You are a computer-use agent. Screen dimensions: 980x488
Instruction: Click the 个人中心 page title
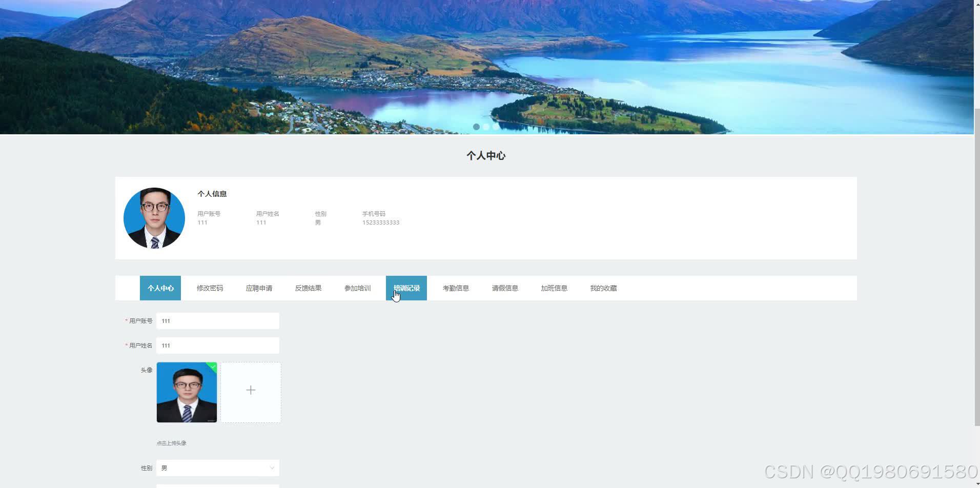pos(486,156)
